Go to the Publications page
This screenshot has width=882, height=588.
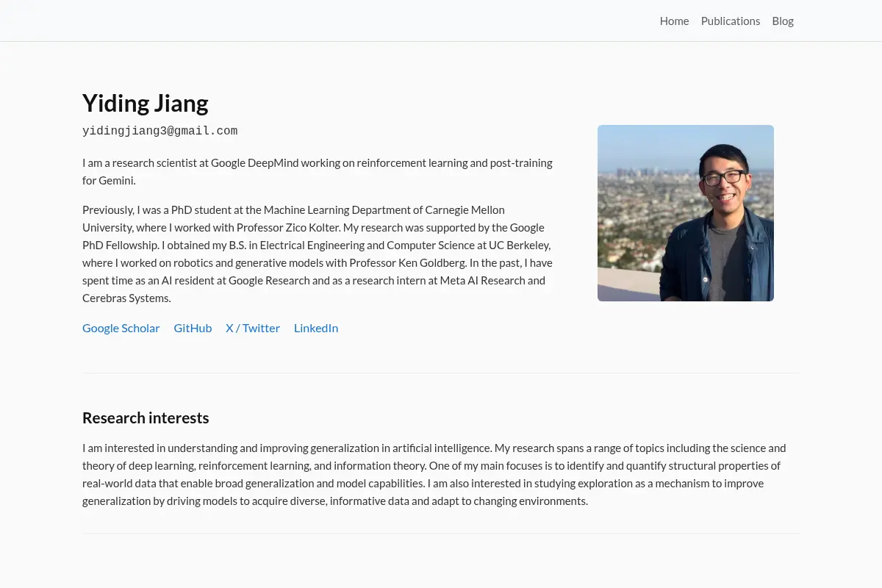pyautogui.click(x=730, y=21)
